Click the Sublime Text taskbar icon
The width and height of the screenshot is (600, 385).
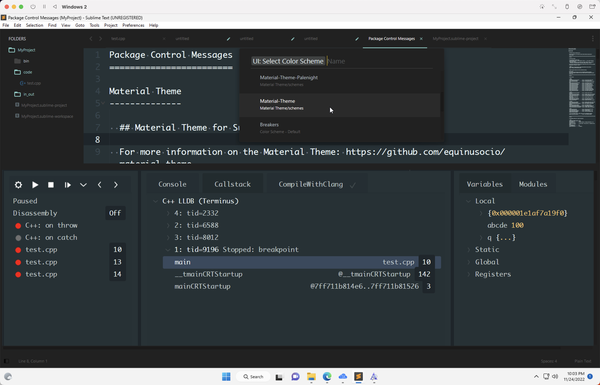point(358,377)
